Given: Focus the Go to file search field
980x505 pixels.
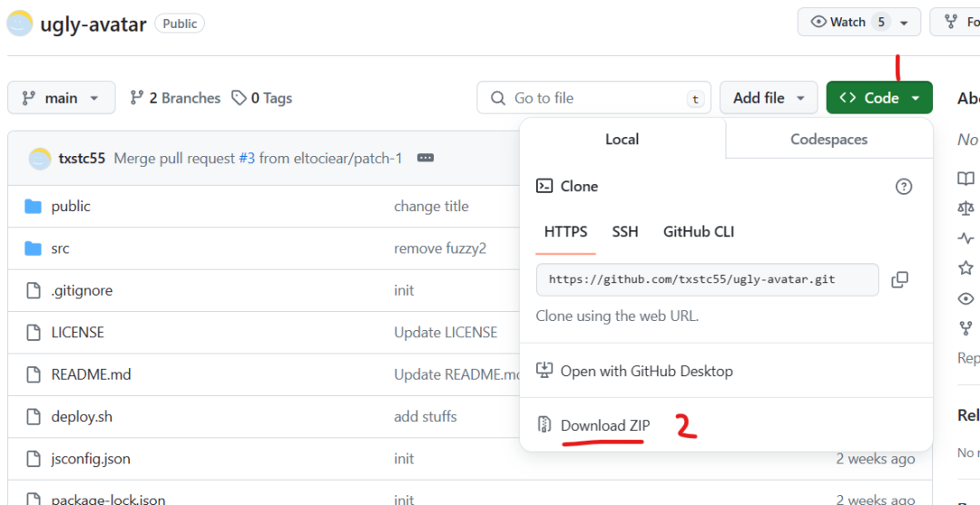Looking at the screenshot, I should pos(593,98).
